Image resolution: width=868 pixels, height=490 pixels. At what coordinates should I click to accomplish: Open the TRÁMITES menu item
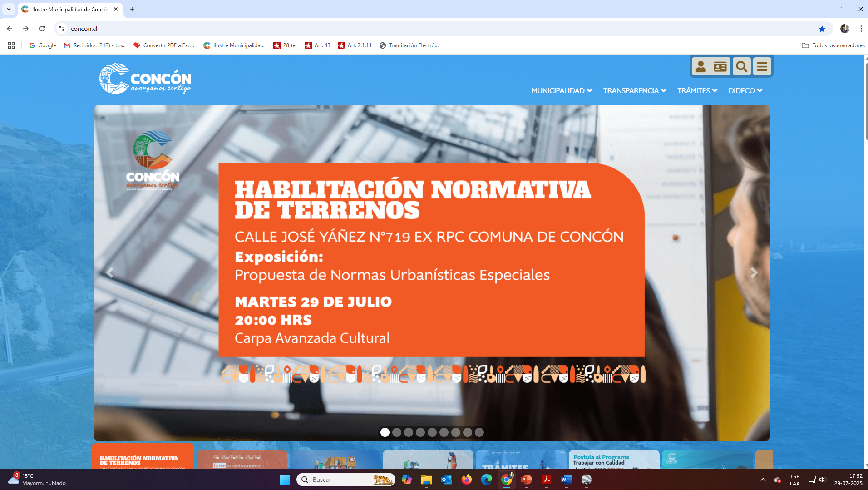tap(697, 91)
